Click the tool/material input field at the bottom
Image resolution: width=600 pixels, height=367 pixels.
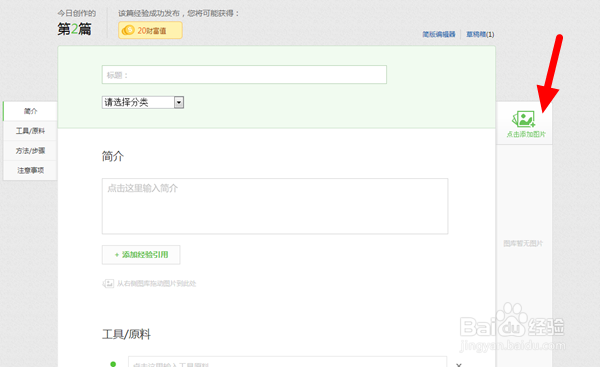(x=287, y=362)
